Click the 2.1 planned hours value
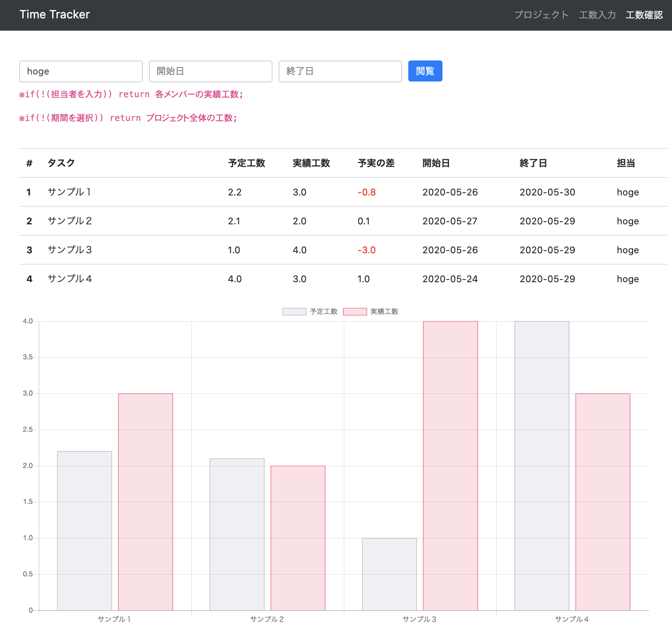This screenshot has height=638, width=672. click(234, 221)
